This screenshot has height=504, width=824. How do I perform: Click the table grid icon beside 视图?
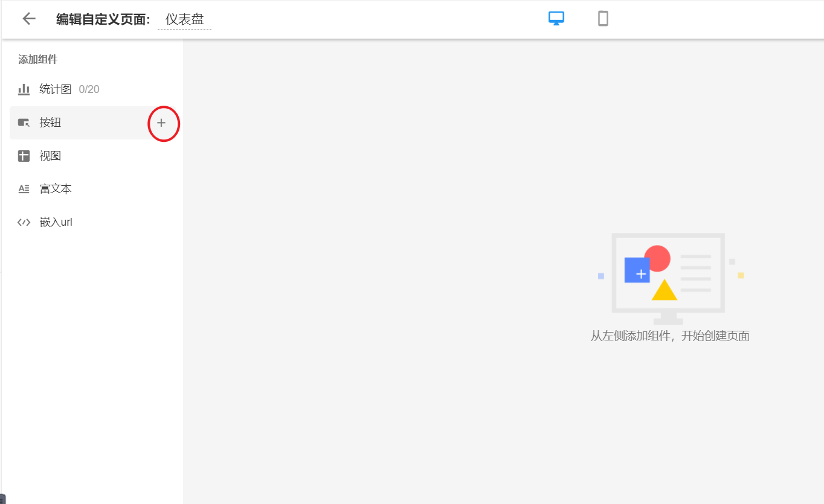pos(24,156)
